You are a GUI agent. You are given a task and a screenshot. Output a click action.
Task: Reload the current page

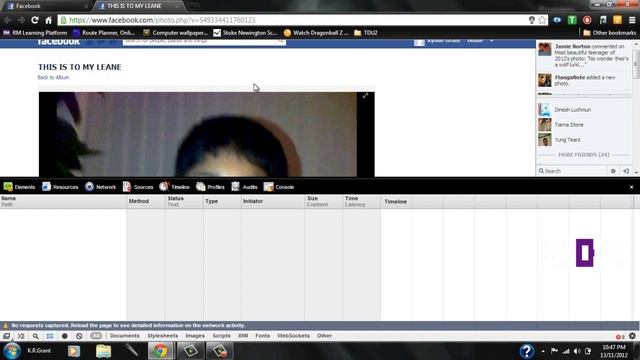(35, 20)
